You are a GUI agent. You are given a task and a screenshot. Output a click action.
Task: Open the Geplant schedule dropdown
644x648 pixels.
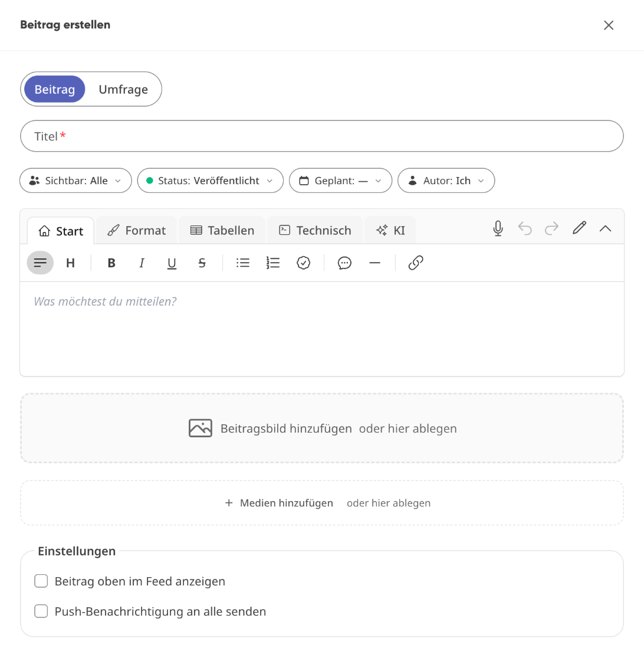click(340, 181)
